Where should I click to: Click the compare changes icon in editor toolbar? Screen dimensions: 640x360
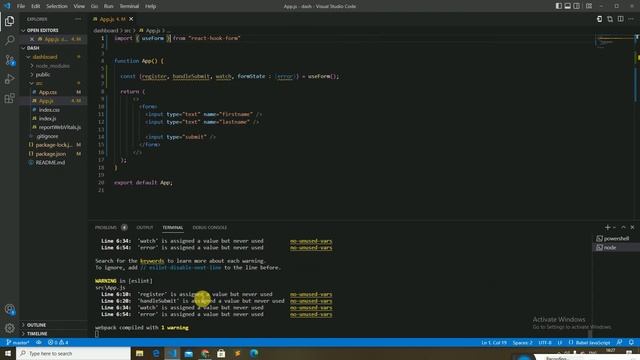tap(610, 19)
